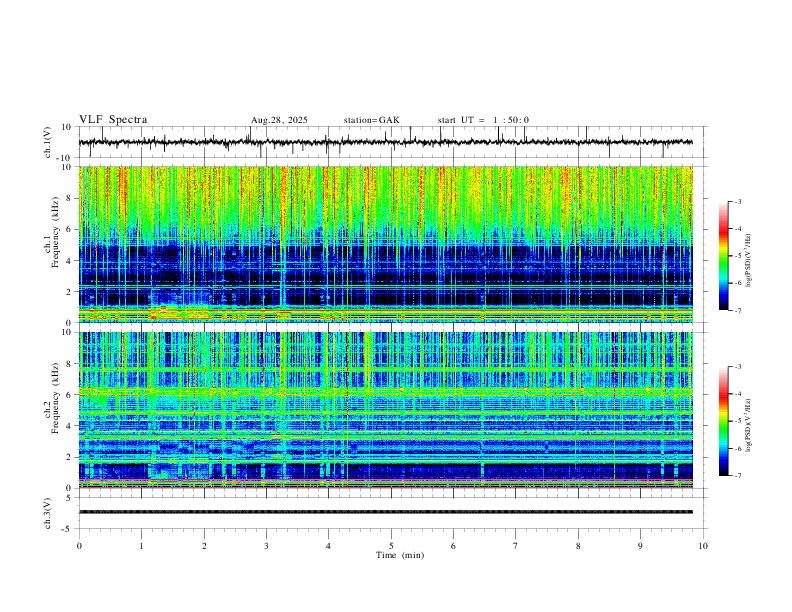The height and width of the screenshot is (612, 792).
Task: Click the ch.3 flat trace panel
Action: click(393, 513)
